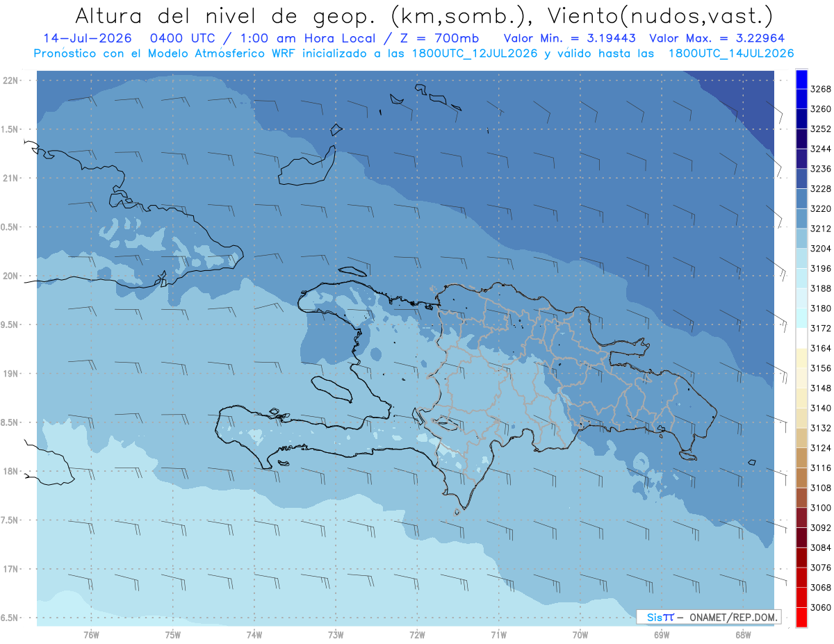Click the '3132' colorbar label
The width and height of the screenshot is (834, 644).
(821, 428)
